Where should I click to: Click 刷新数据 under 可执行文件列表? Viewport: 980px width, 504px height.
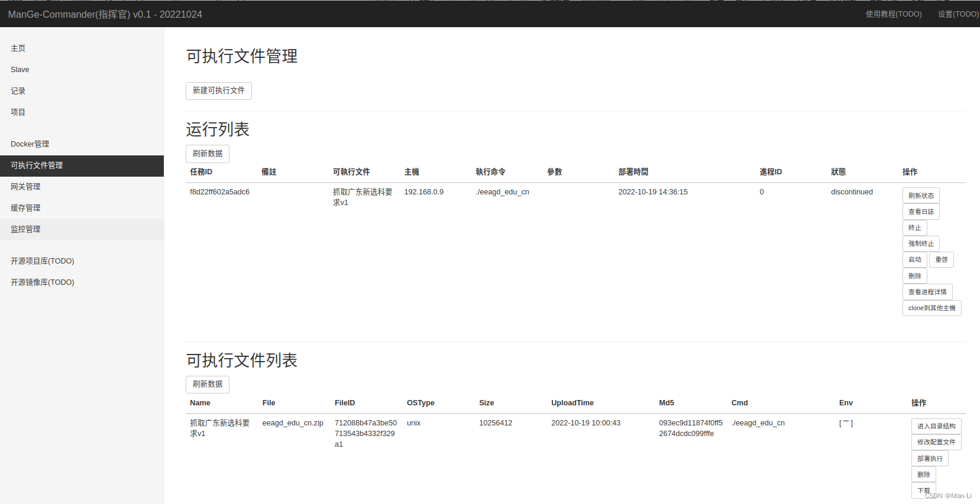(208, 384)
